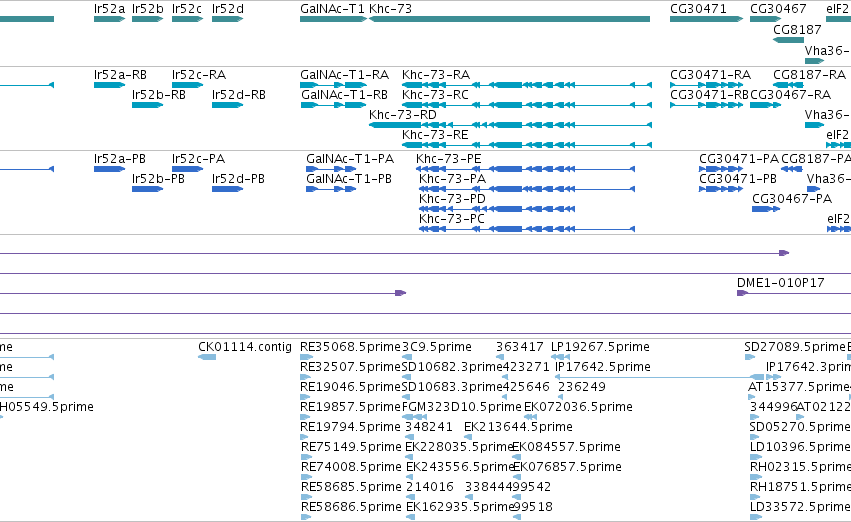Open the 214016 feature label
This screenshot has height=522, width=851.
[x=430, y=488]
